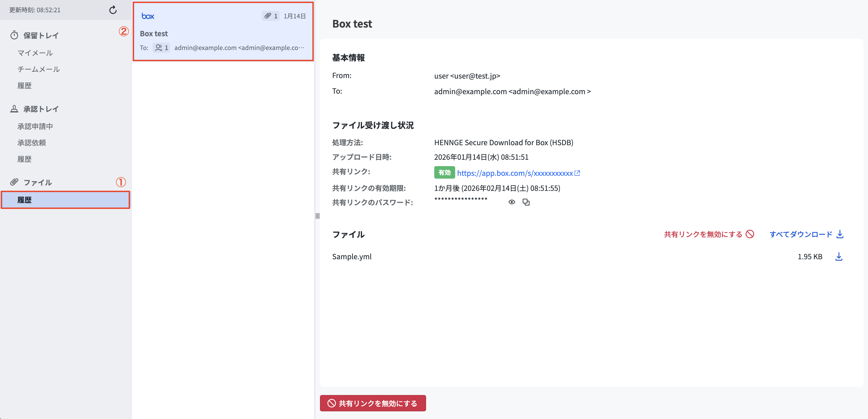The height and width of the screenshot is (419, 868).
Task: Click the stopwatch icon for 保留トレイ
Action: pyautogui.click(x=14, y=35)
